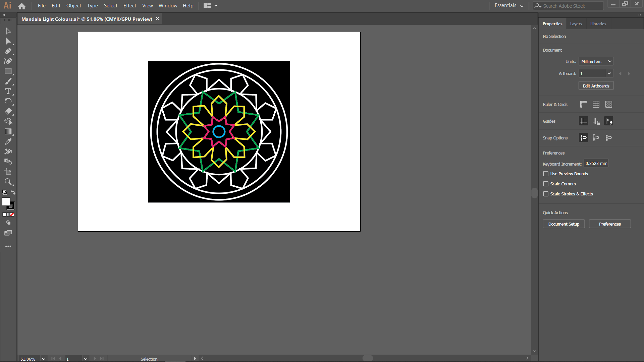The height and width of the screenshot is (362, 644).
Task: Open the Units dropdown
Action: click(x=596, y=61)
